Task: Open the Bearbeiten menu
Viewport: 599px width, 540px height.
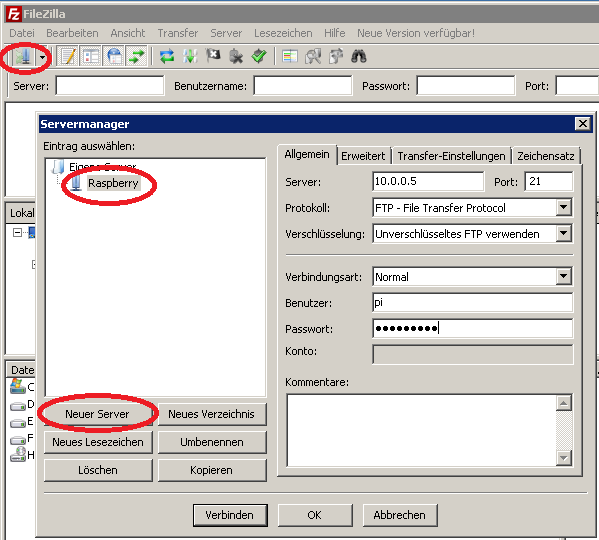Action: (72, 33)
